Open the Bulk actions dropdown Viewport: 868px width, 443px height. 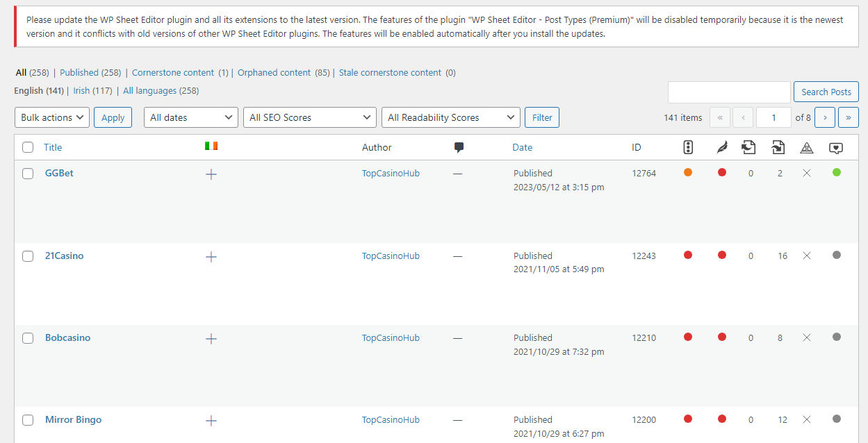pos(52,117)
